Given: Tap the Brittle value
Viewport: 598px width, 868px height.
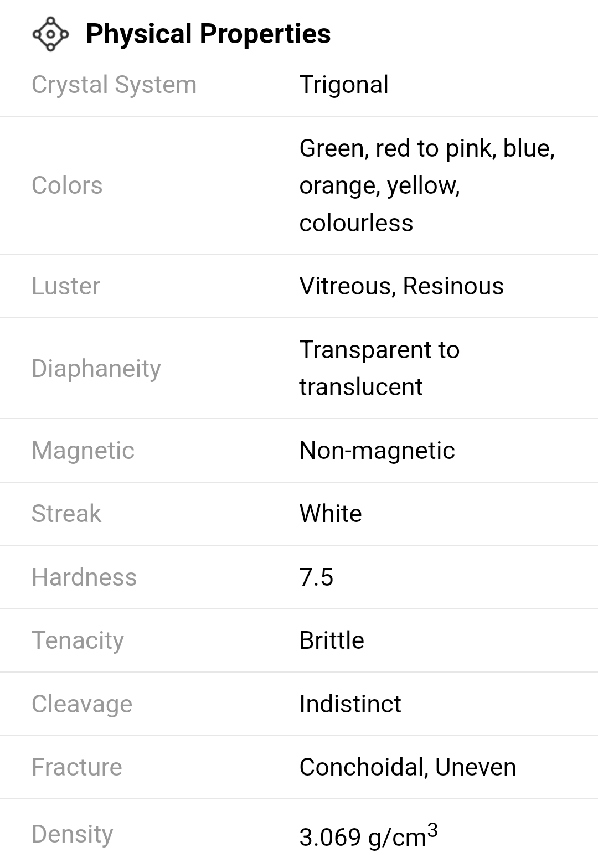Looking at the screenshot, I should pyautogui.click(x=332, y=640).
